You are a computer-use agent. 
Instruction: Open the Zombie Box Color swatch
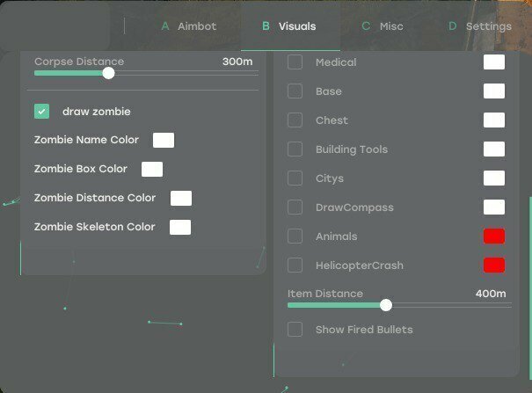152,169
